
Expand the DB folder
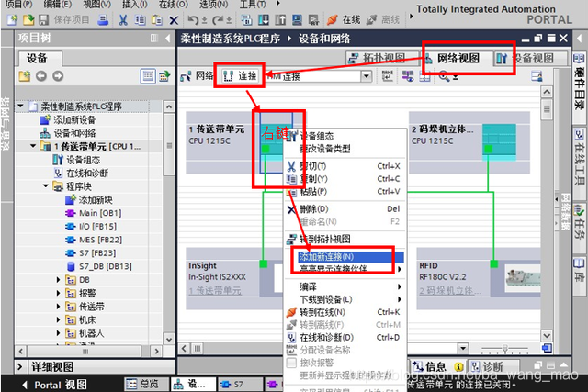point(58,280)
